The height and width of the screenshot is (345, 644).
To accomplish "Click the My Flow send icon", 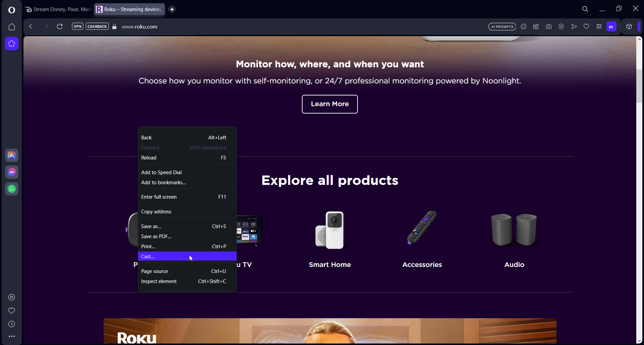I will click(574, 26).
